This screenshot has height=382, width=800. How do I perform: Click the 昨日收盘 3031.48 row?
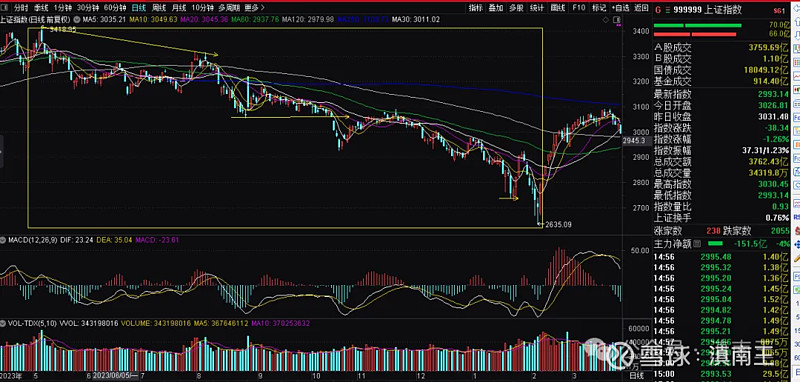click(x=721, y=116)
